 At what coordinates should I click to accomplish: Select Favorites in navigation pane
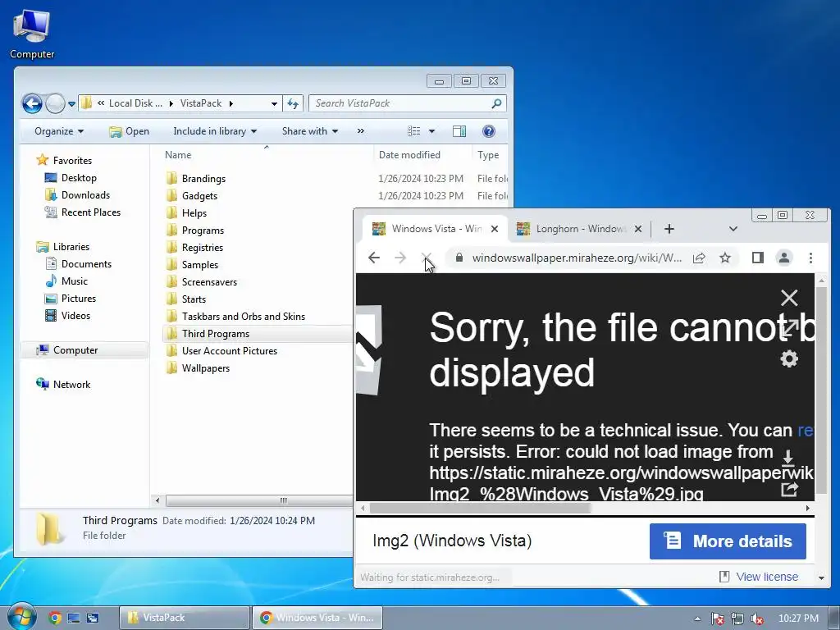(64, 160)
